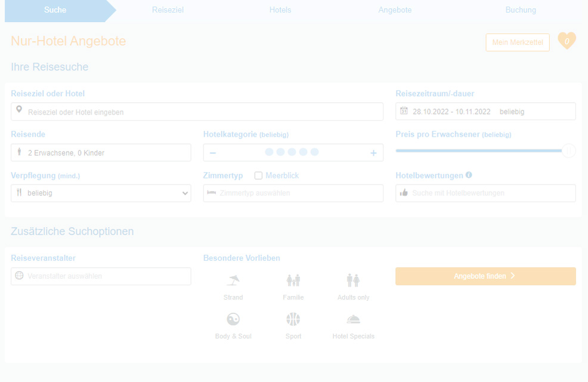The width and height of the screenshot is (588, 382).
Task: Open Mein Merkzettel
Action: click(517, 42)
